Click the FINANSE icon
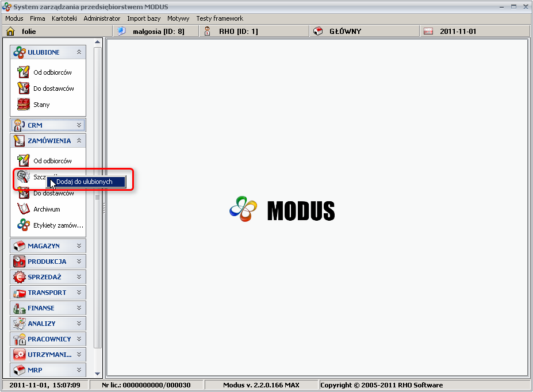Viewport: 533px width, 392px height. click(x=19, y=308)
